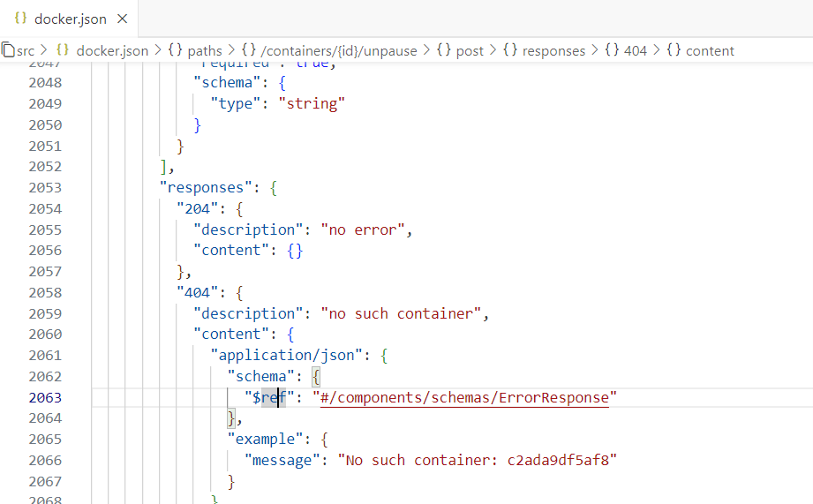
Task: Expand chevron after src breadcrumb
Action: pyautogui.click(x=44, y=50)
